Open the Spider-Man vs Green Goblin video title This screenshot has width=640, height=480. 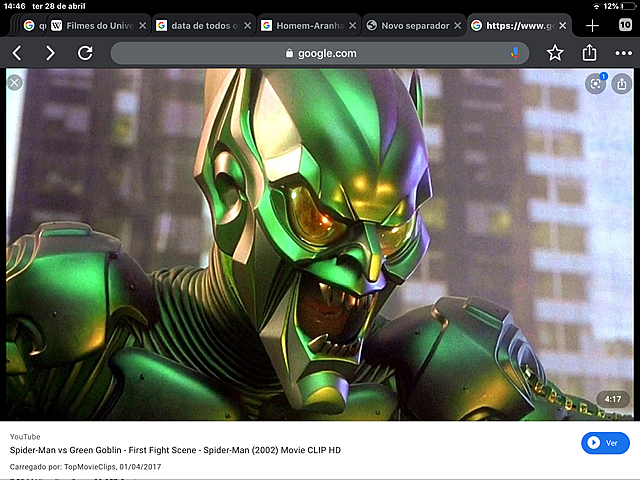(x=175, y=450)
